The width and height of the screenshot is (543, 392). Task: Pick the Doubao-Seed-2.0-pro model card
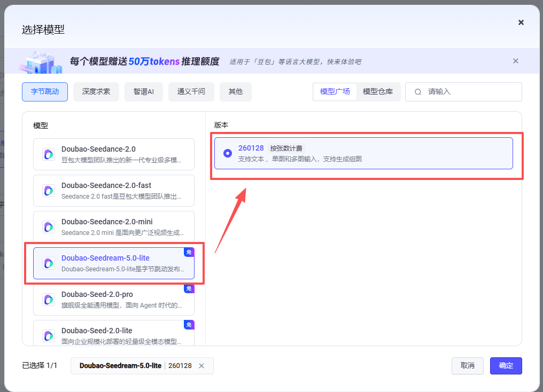point(114,300)
